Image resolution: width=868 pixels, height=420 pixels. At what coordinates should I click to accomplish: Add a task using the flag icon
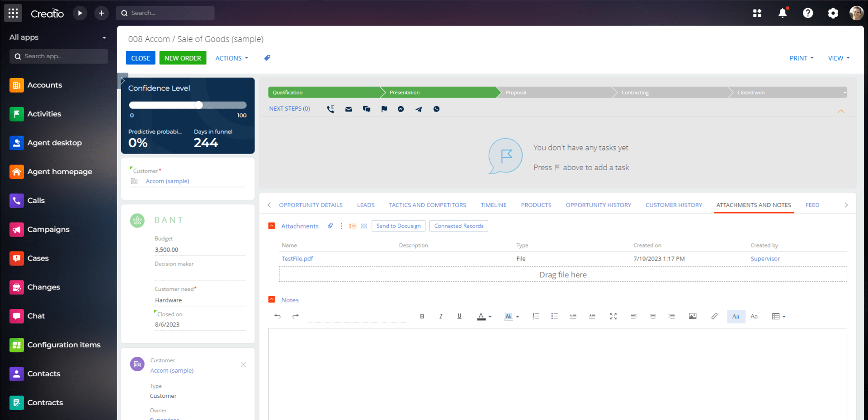(384, 109)
